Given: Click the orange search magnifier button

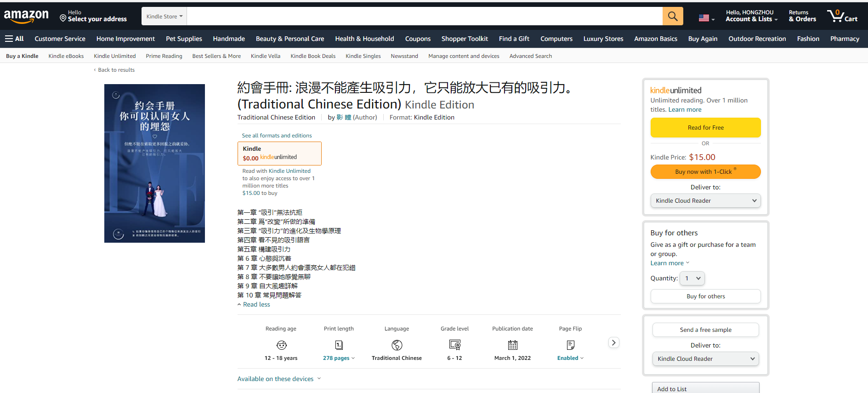Looking at the screenshot, I should (x=673, y=16).
